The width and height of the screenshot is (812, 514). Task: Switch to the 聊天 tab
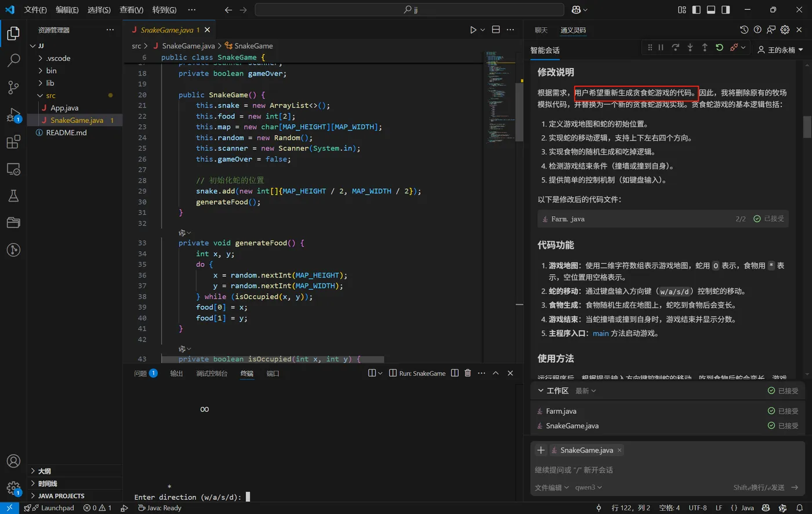[x=541, y=30]
